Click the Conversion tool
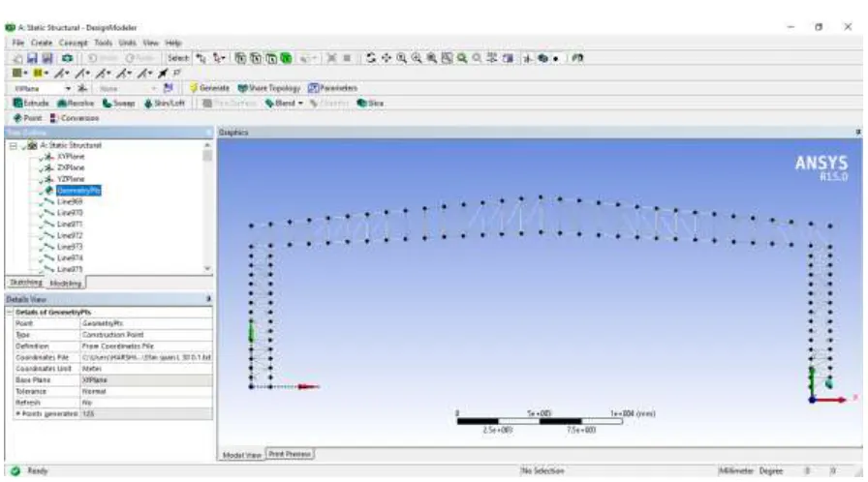This screenshot has height=482, width=868. 75,118
